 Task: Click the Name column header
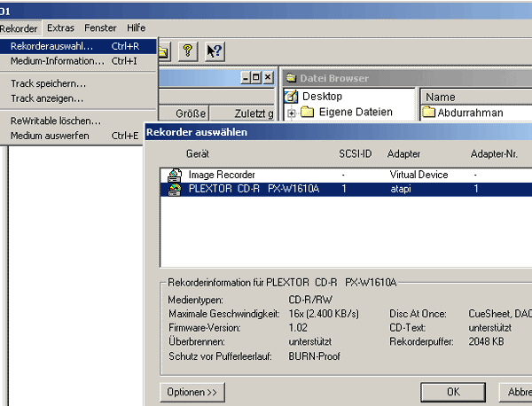click(x=475, y=98)
